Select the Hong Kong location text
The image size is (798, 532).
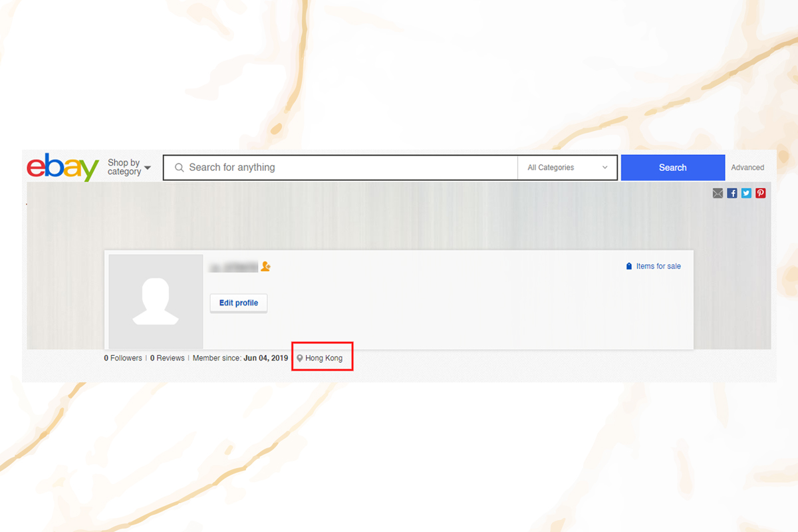[x=324, y=358]
